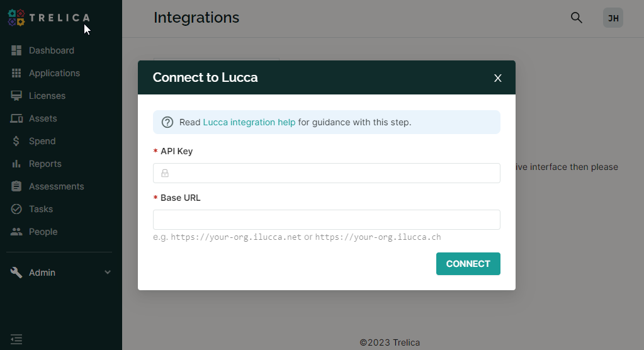Focus the Base URL input field
Image resolution: width=644 pixels, height=350 pixels.
click(327, 220)
